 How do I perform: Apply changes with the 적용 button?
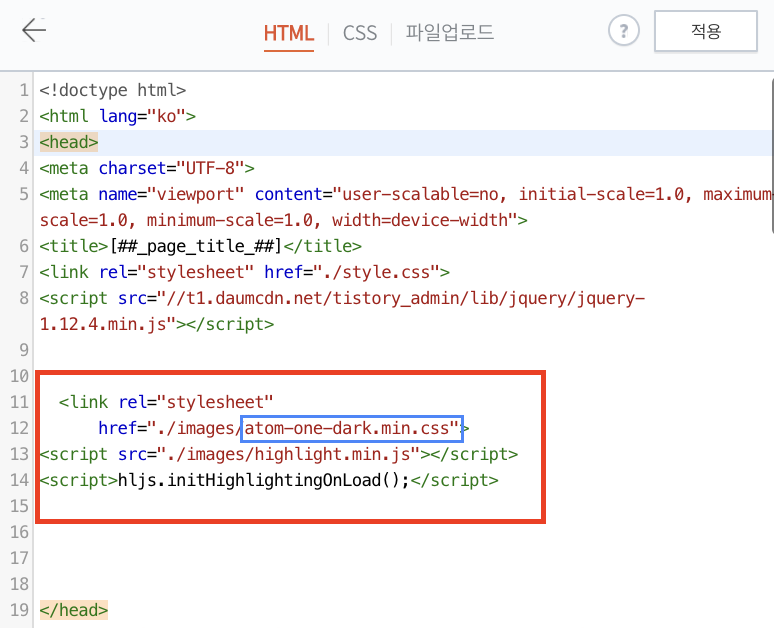706,31
